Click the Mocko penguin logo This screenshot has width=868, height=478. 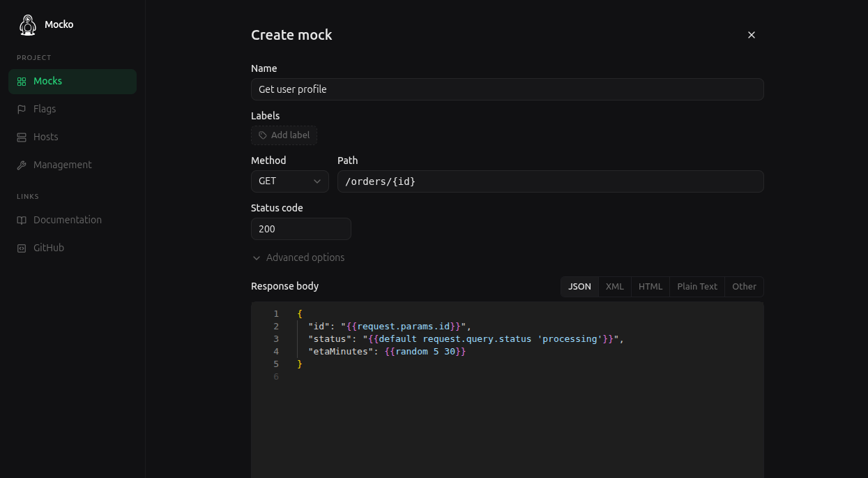click(28, 25)
